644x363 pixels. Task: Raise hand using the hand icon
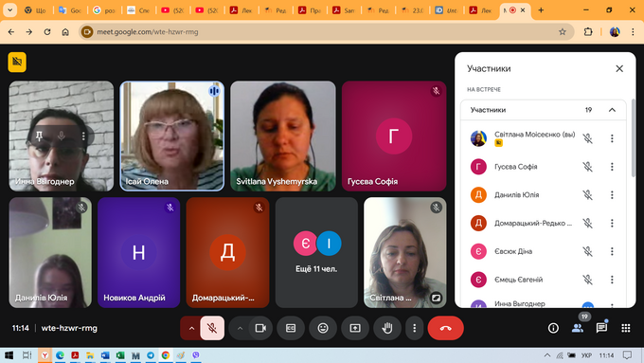pos(387,328)
